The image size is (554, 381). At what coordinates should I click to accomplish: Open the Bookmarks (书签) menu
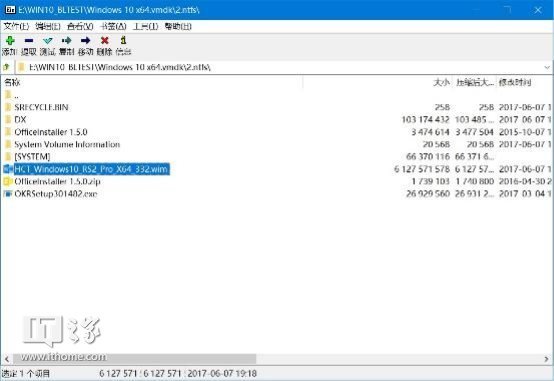coord(113,26)
